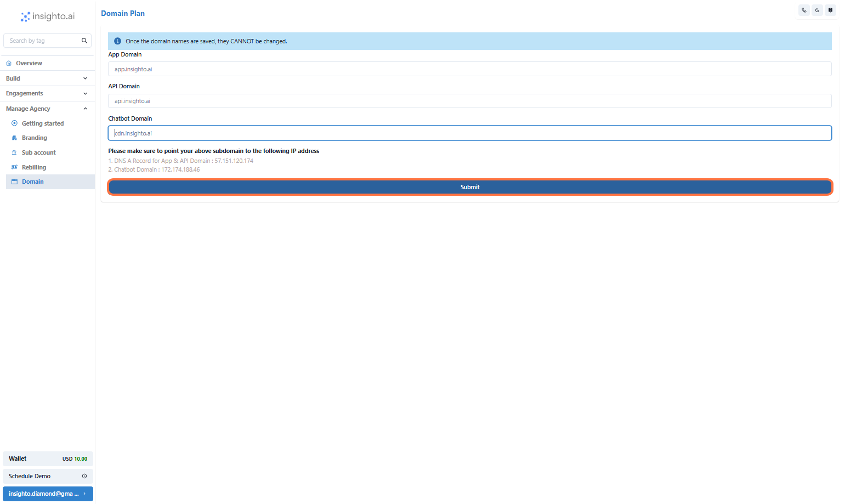The width and height of the screenshot is (845, 504).
Task: Select the Domain menu item
Action: pyautogui.click(x=50, y=182)
